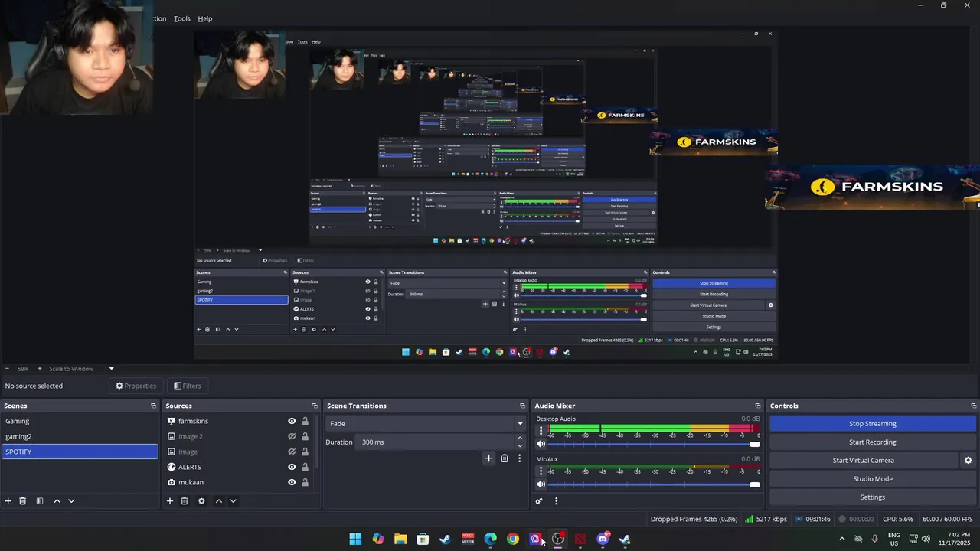Open Desktop Audio three-dot options
Image resolution: width=980 pixels, height=551 pixels.
(x=541, y=431)
